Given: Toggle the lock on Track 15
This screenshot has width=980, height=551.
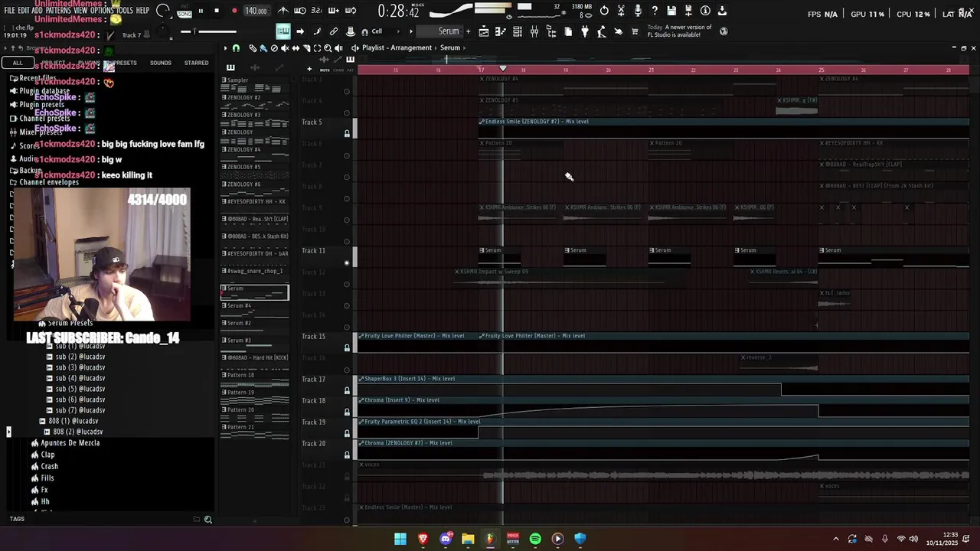Looking at the screenshot, I should pos(347,348).
